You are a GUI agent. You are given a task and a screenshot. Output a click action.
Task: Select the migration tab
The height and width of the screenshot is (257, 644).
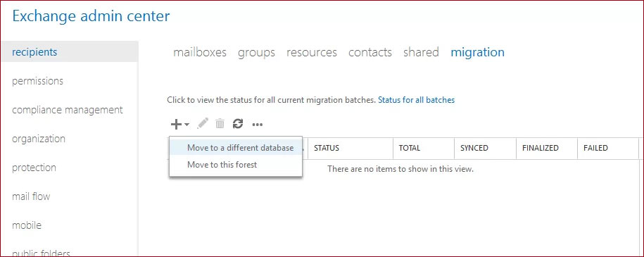pos(478,53)
